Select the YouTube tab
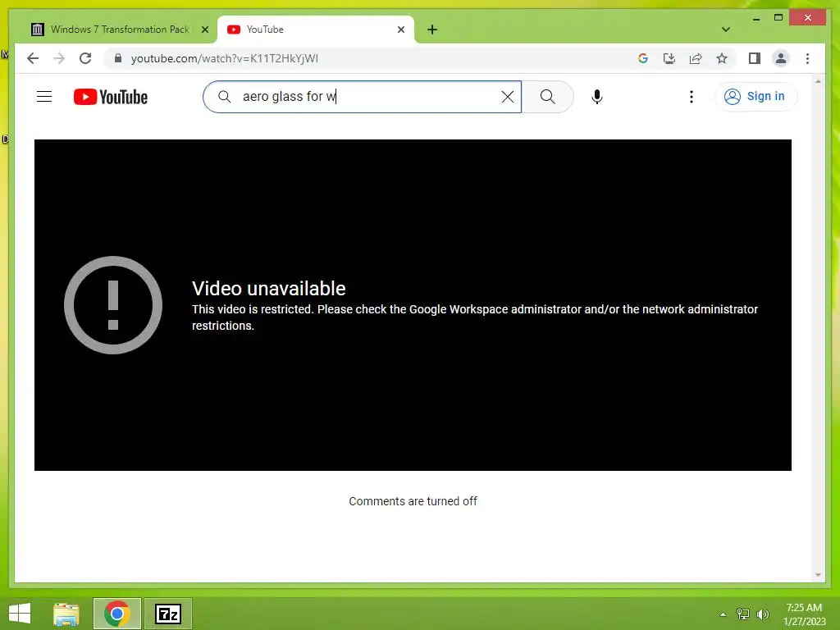Screen dimensions: 840x630 point(316,30)
